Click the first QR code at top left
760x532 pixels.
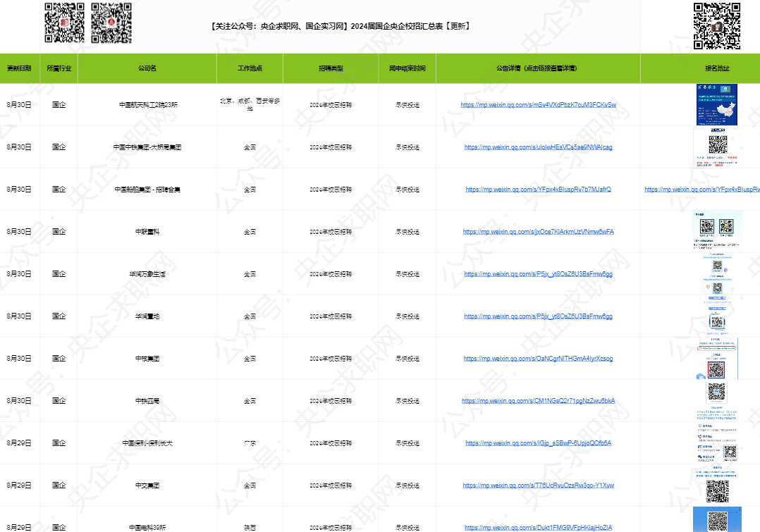point(64,23)
